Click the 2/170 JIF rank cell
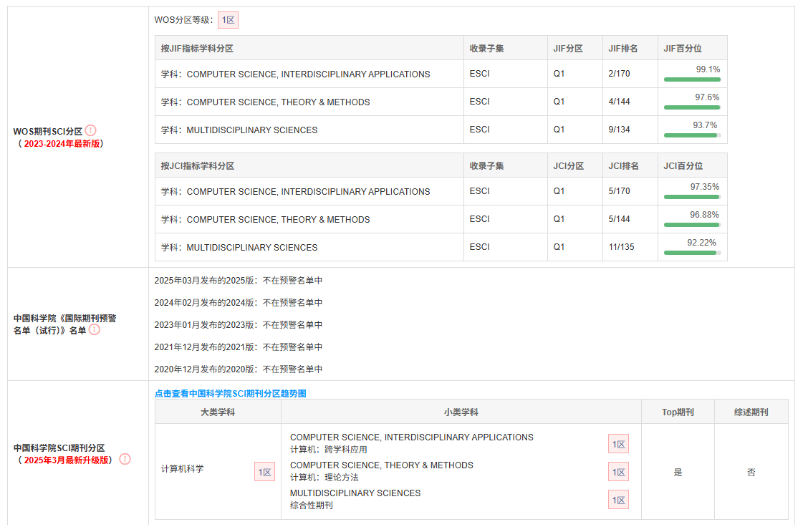This screenshot has width=803, height=532. (619, 74)
